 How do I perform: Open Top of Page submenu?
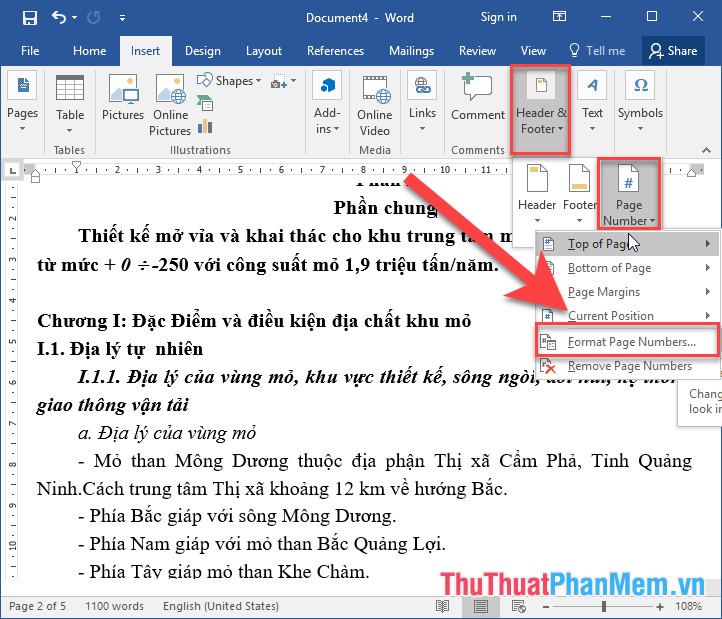(627, 244)
